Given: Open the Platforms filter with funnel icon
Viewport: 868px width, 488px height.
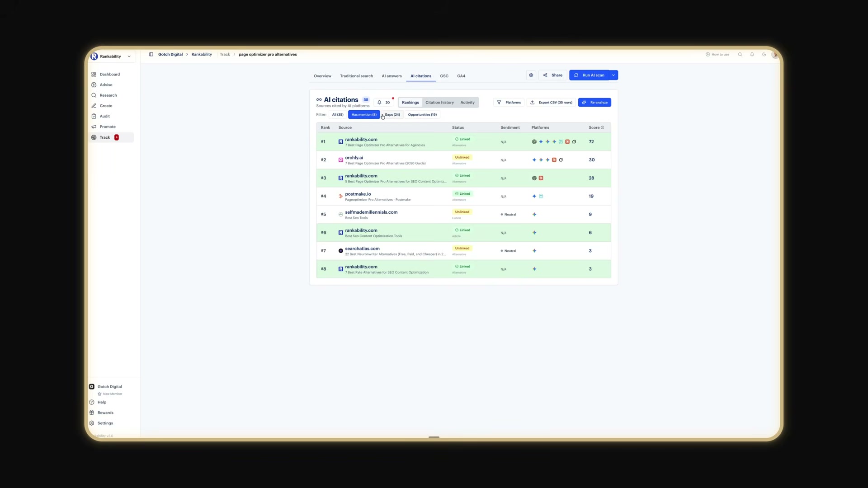Looking at the screenshot, I should (x=509, y=103).
